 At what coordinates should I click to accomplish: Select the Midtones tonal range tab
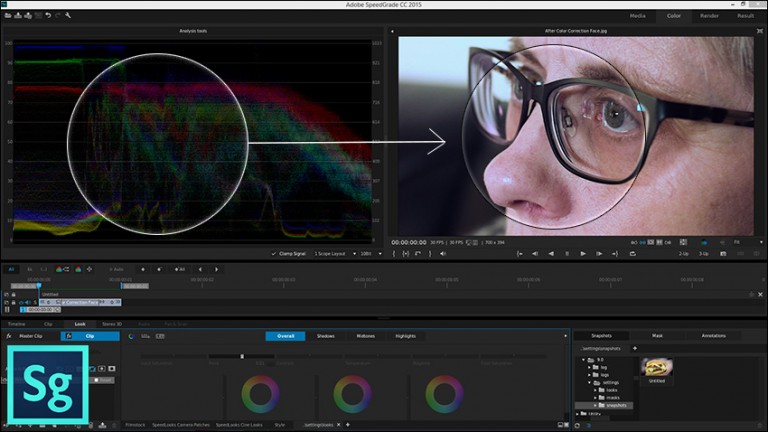[365, 336]
